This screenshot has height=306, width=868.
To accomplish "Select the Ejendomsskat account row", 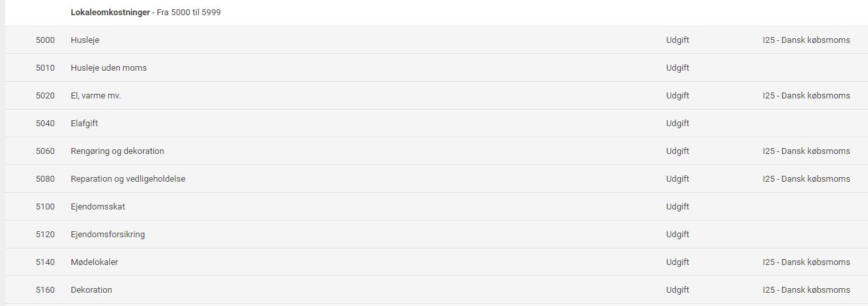I will pyautogui.click(x=98, y=207).
